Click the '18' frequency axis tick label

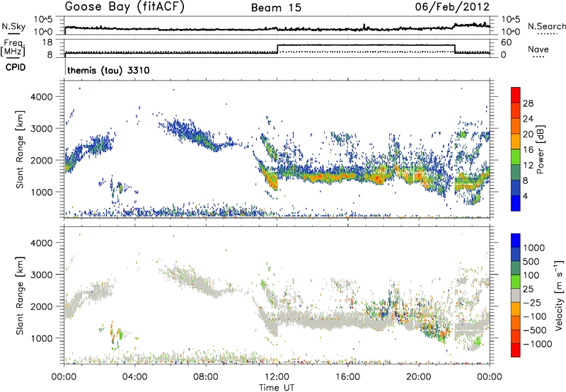pyautogui.click(x=47, y=42)
